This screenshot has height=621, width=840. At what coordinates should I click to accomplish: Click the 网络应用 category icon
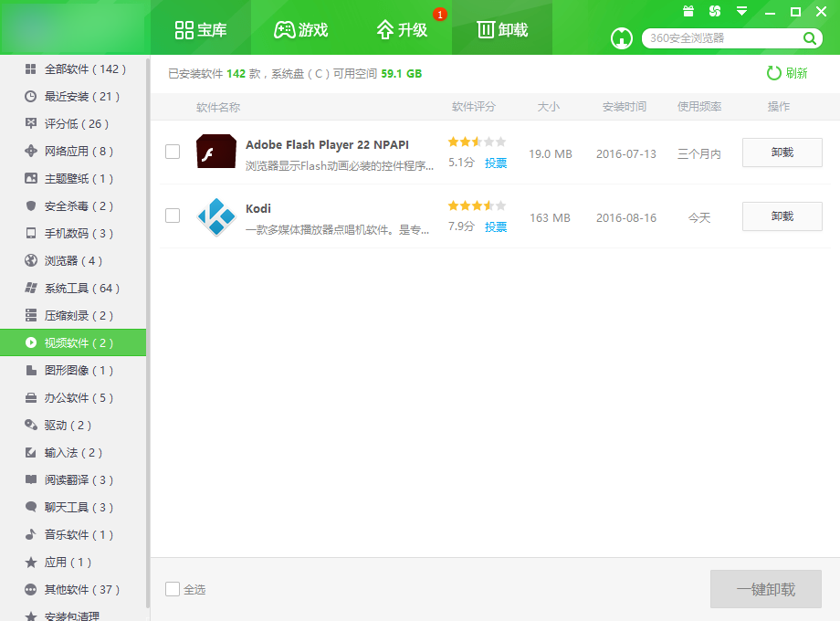pos(31,151)
